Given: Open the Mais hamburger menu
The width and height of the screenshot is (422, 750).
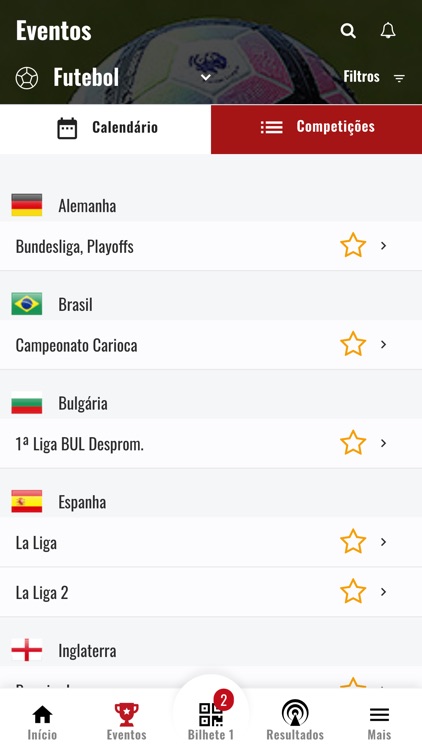Looking at the screenshot, I should (x=379, y=715).
